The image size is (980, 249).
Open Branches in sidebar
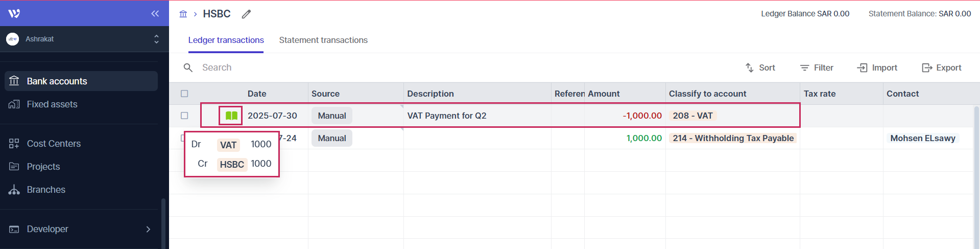point(46,190)
